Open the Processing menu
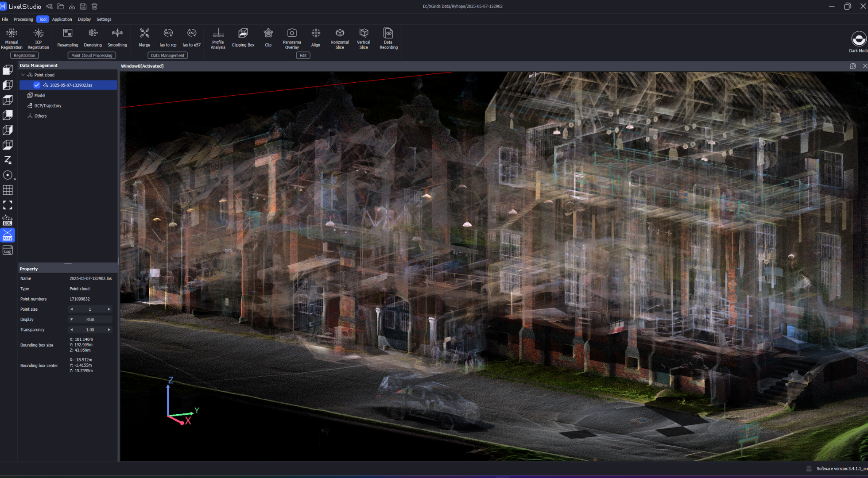The height and width of the screenshot is (478, 868). [x=23, y=19]
